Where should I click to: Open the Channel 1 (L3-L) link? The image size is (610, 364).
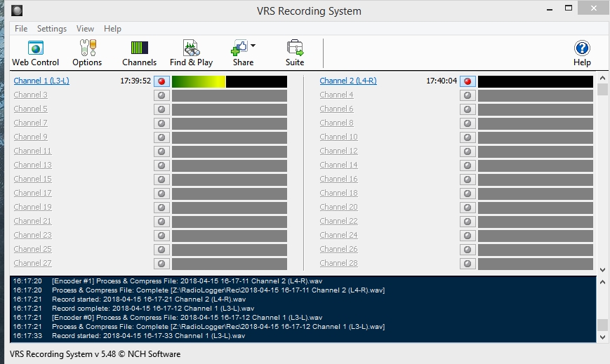click(x=41, y=81)
